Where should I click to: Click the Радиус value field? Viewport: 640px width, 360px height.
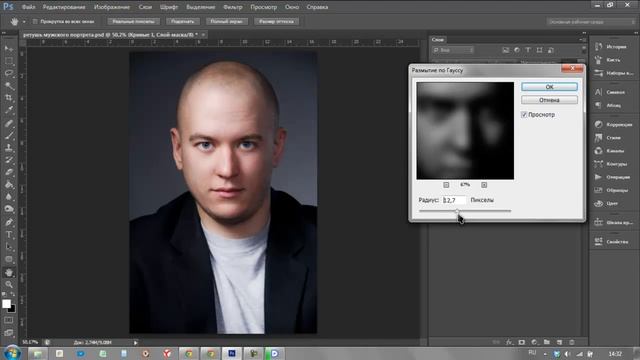[454, 200]
